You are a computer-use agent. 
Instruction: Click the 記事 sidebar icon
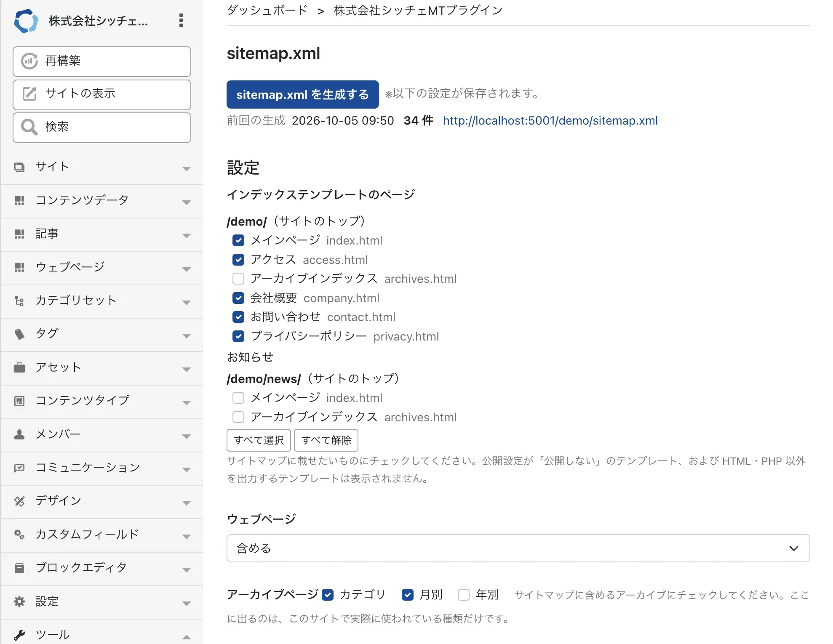point(19,234)
